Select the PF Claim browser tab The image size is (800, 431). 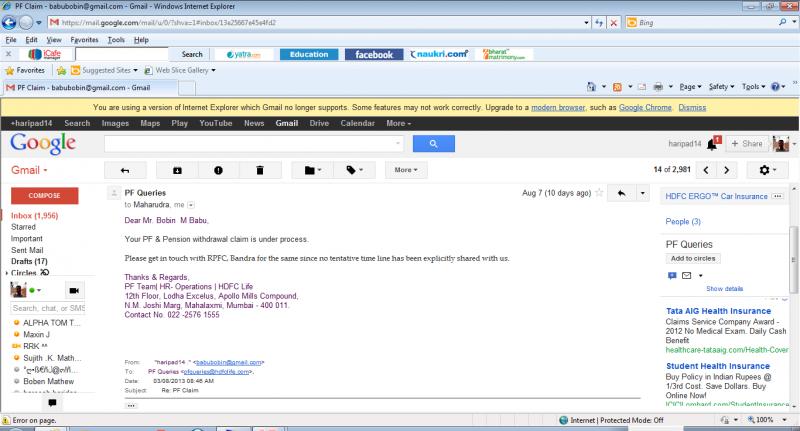pyautogui.click(x=90, y=88)
